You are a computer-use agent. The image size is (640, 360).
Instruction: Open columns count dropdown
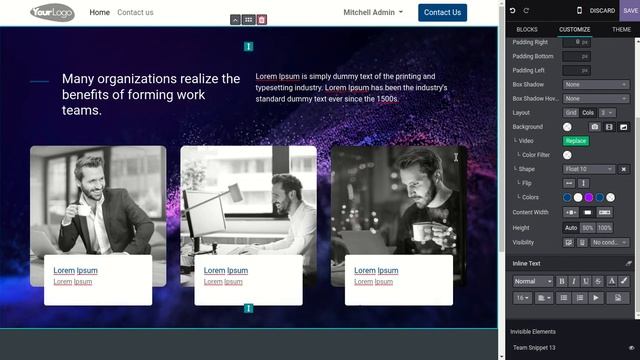(607, 113)
